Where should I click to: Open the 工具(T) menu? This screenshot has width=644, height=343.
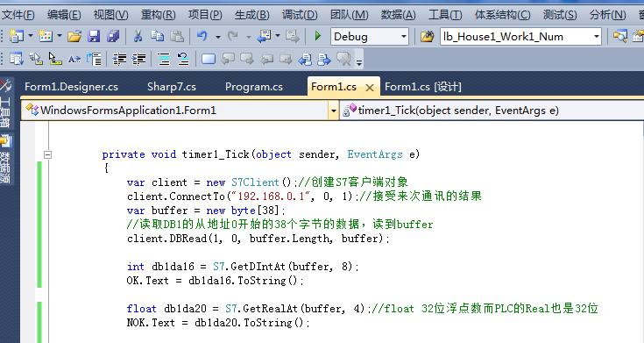(x=445, y=15)
